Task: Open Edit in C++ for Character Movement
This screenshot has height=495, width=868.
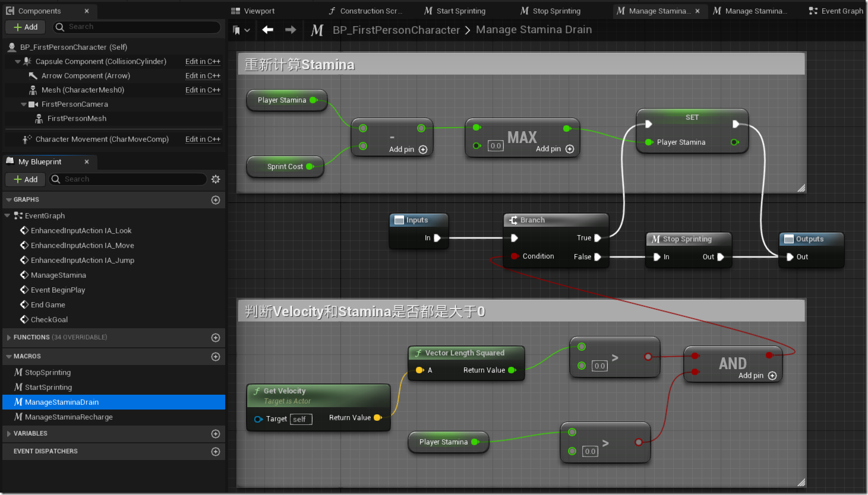Action: (203, 139)
